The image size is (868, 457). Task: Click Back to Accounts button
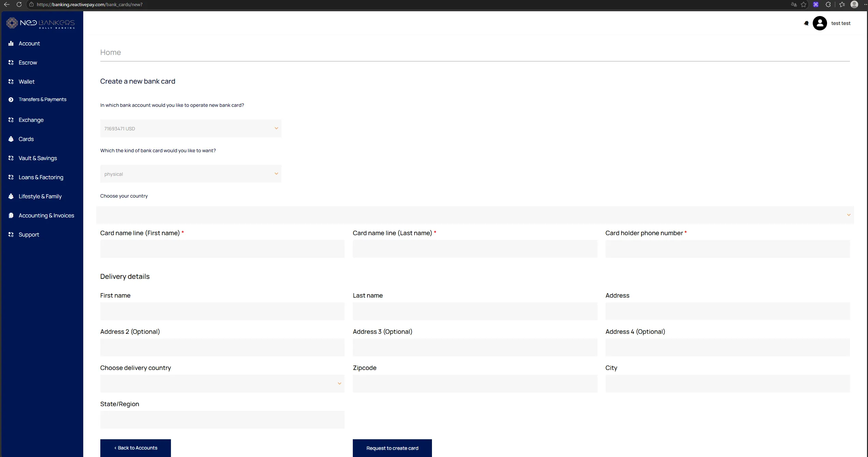tap(135, 448)
